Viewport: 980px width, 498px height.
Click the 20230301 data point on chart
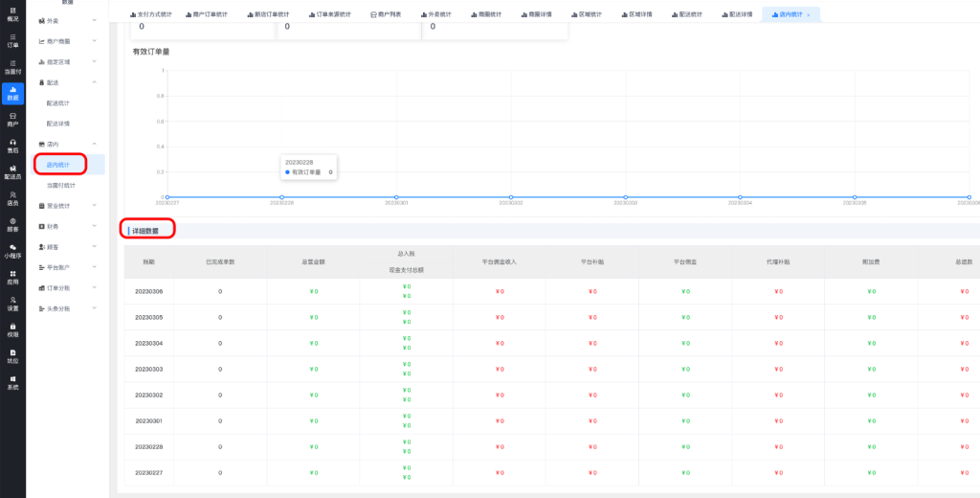[396, 197]
